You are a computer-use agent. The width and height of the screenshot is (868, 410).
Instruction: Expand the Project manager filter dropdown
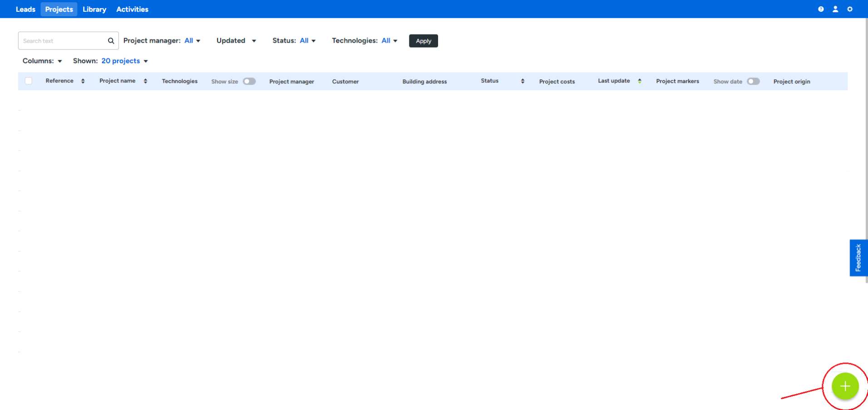click(192, 41)
